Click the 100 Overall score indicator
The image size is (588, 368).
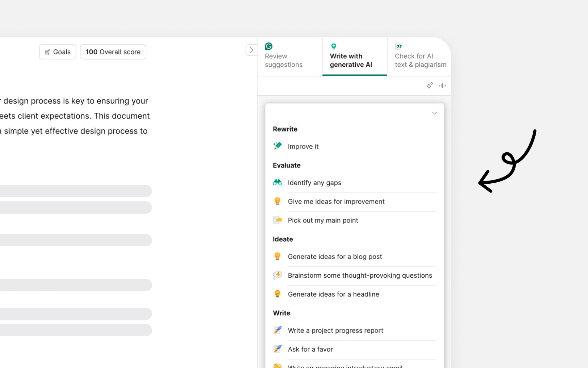[x=113, y=52]
